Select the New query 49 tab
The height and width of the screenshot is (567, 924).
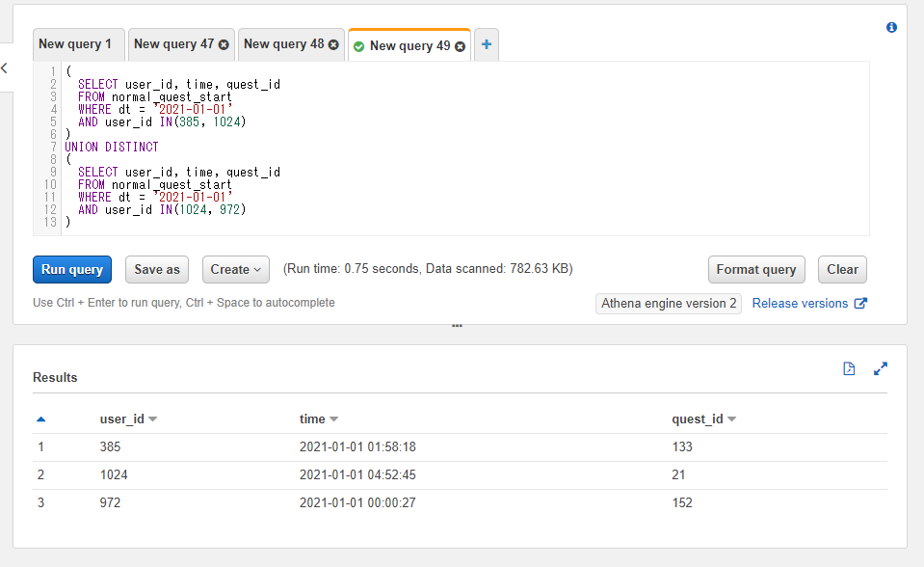click(x=410, y=46)
